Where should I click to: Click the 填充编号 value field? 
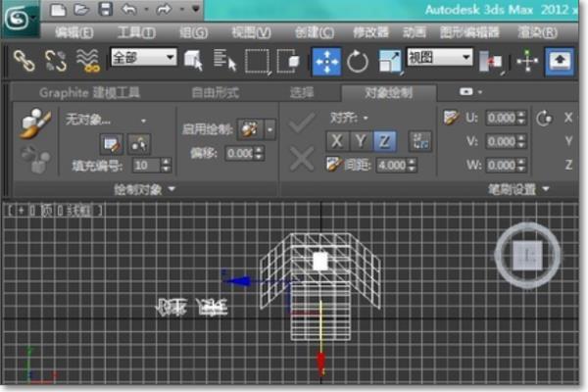pyautogui.click(x=147, y=166)
